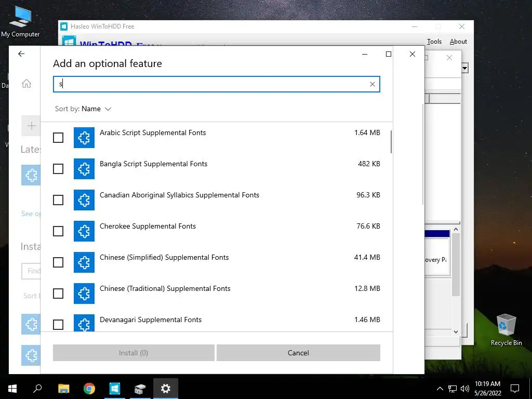Launch Google Chrome from the taskbar
Image resolution: width=532 pixels, height=399 pixels.
(89, 389)
